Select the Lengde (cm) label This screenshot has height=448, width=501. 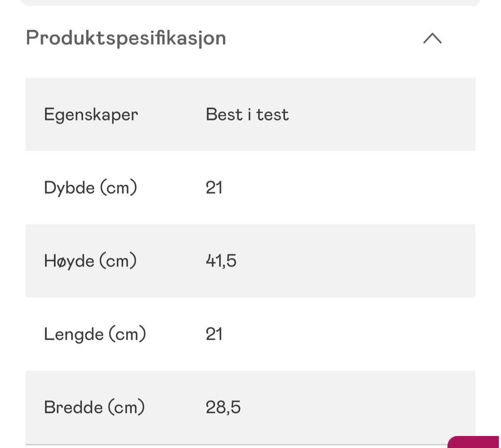(x=94, y=334)
